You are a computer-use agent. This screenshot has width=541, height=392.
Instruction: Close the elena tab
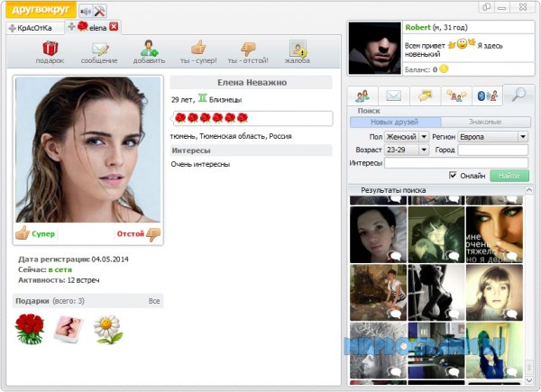pos(114,27)
